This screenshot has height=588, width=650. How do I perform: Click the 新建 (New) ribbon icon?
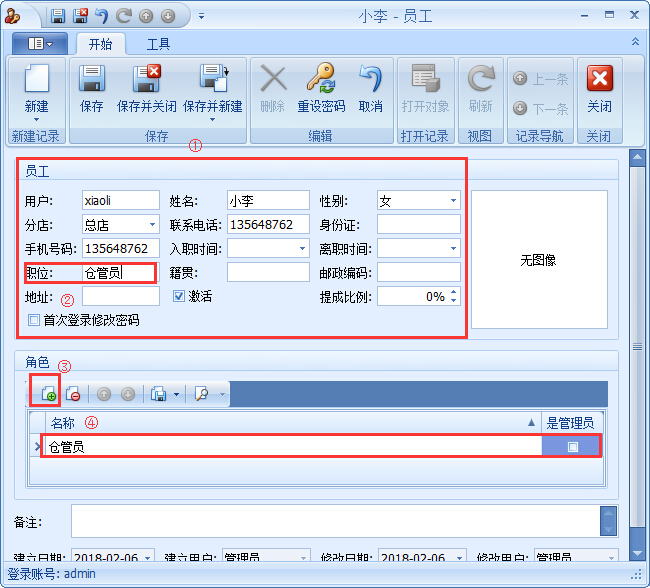click(36, 81)
